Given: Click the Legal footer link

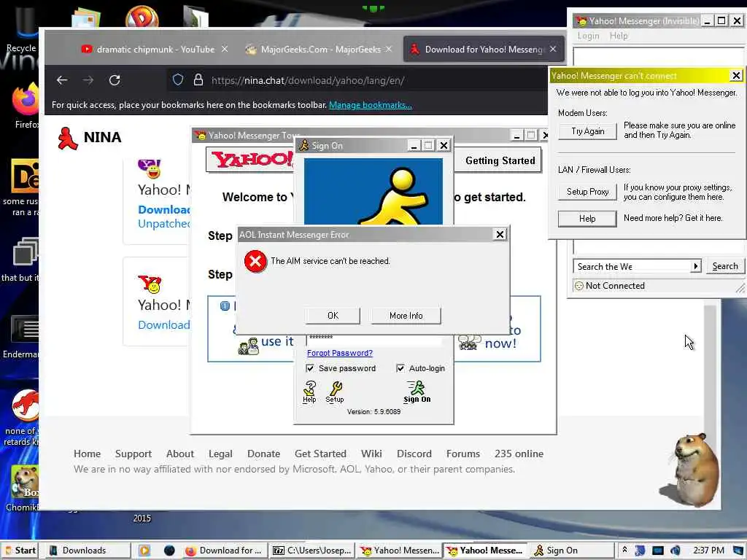Looking at the screenshot, I should [x=220, y=454].
